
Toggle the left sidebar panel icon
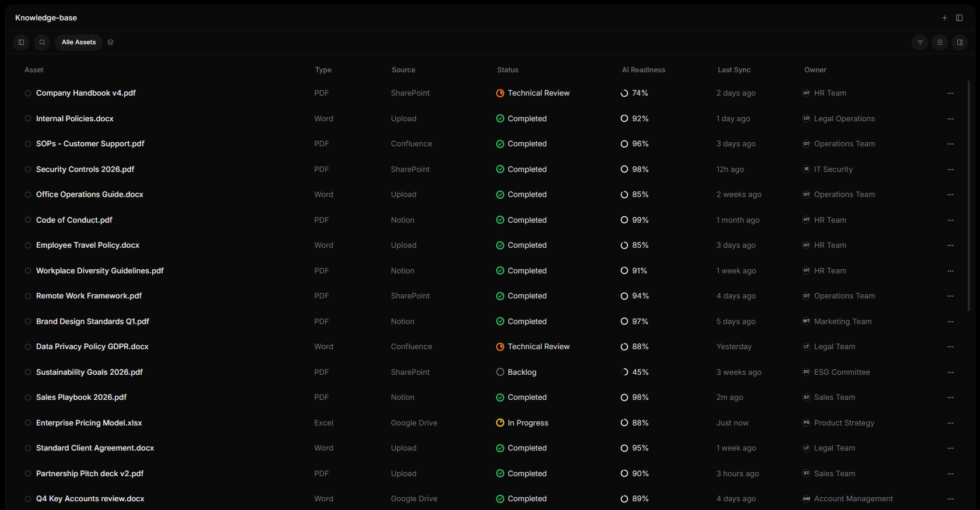pos(21,43)
